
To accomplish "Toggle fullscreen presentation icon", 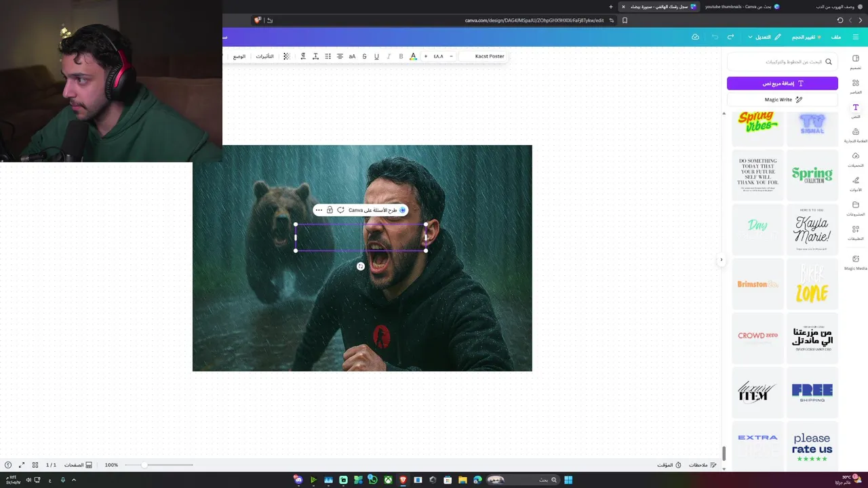I will pos(22,465).
